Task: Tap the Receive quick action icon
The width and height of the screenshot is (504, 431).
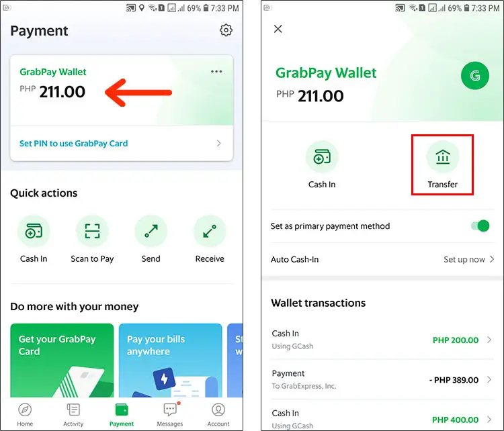Action: [x=210, y=231]
